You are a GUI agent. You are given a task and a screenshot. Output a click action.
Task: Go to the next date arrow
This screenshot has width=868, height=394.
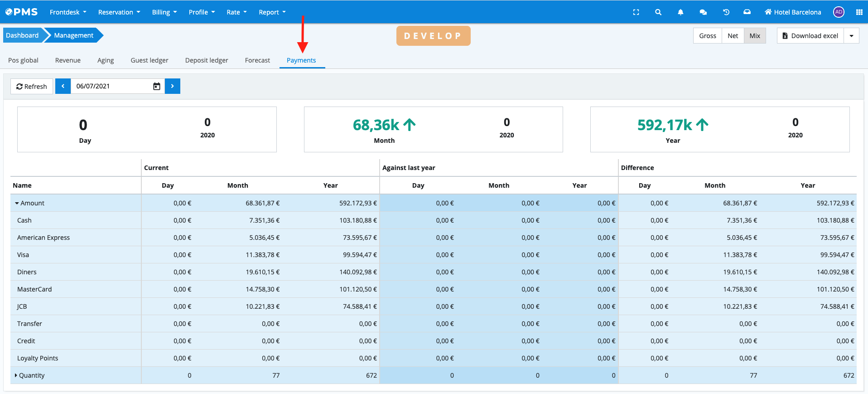coord(173,86)
